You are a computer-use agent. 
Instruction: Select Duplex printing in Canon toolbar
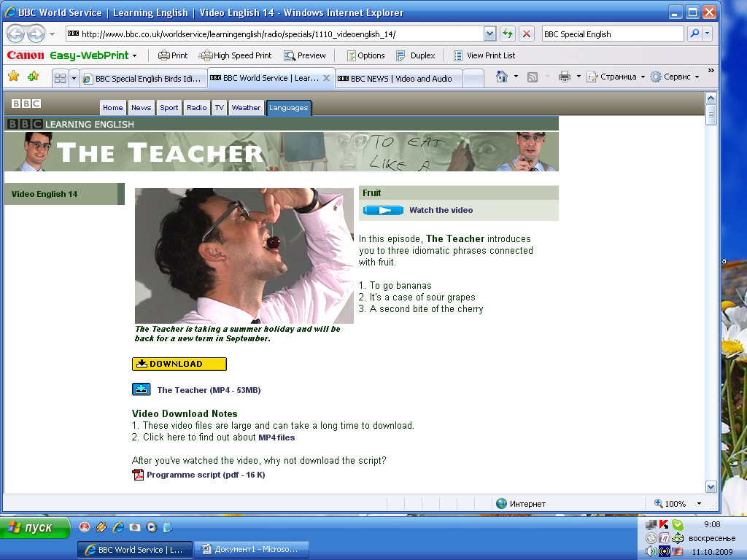tap(415, 55)
